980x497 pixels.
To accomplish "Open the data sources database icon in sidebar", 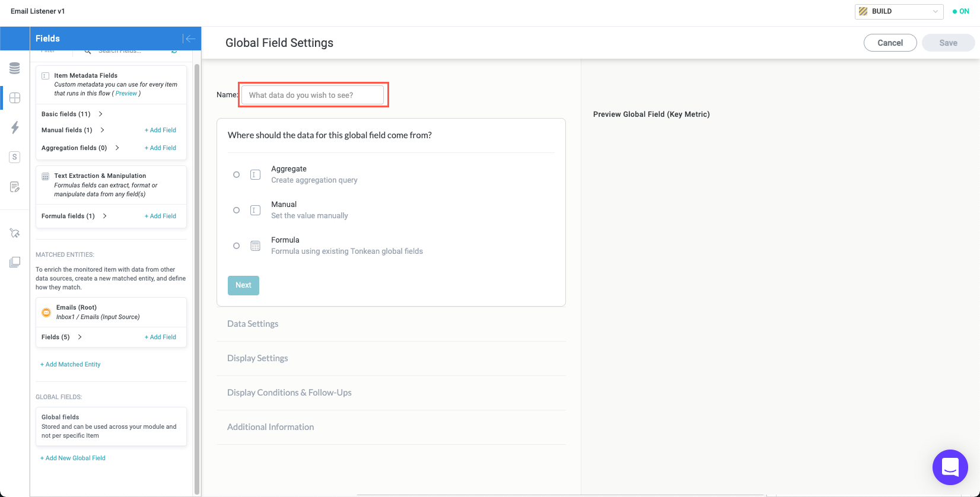I will [x=15, y=69].
